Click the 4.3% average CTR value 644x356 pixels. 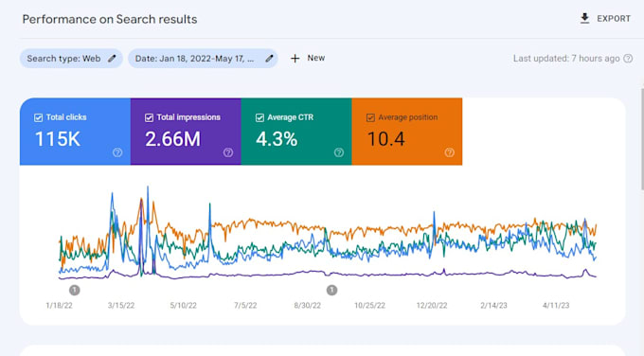(277, 139)
